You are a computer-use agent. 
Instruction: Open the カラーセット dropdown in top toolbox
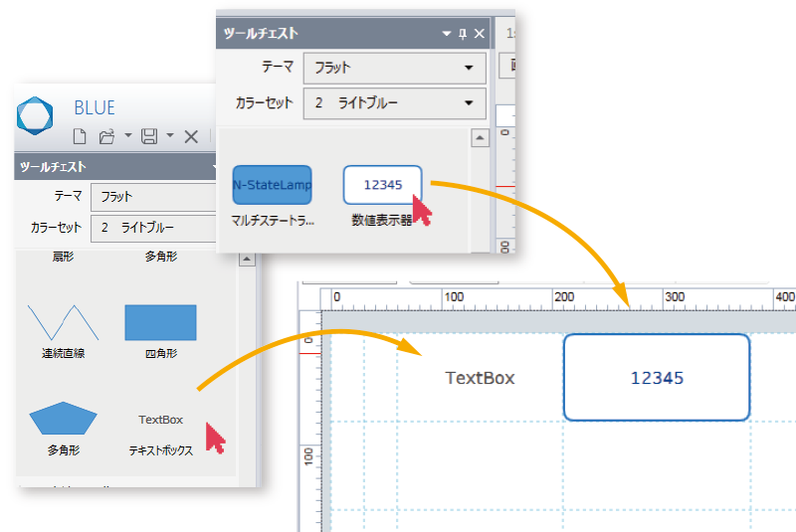[469, 103]
